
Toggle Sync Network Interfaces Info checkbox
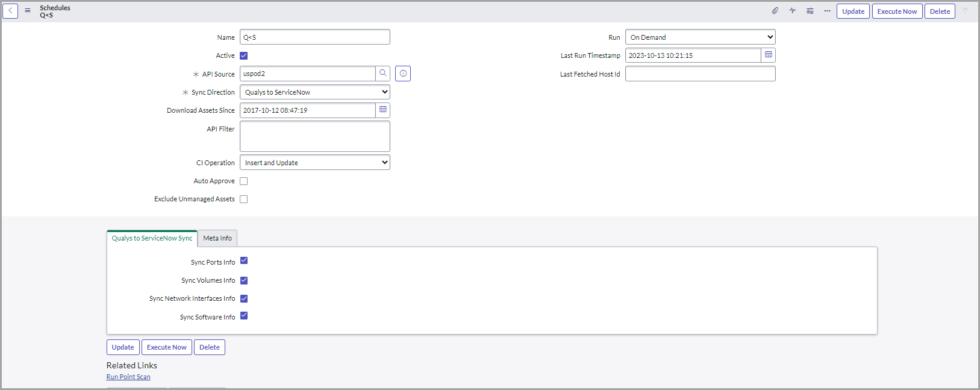[x=244, y=298]
